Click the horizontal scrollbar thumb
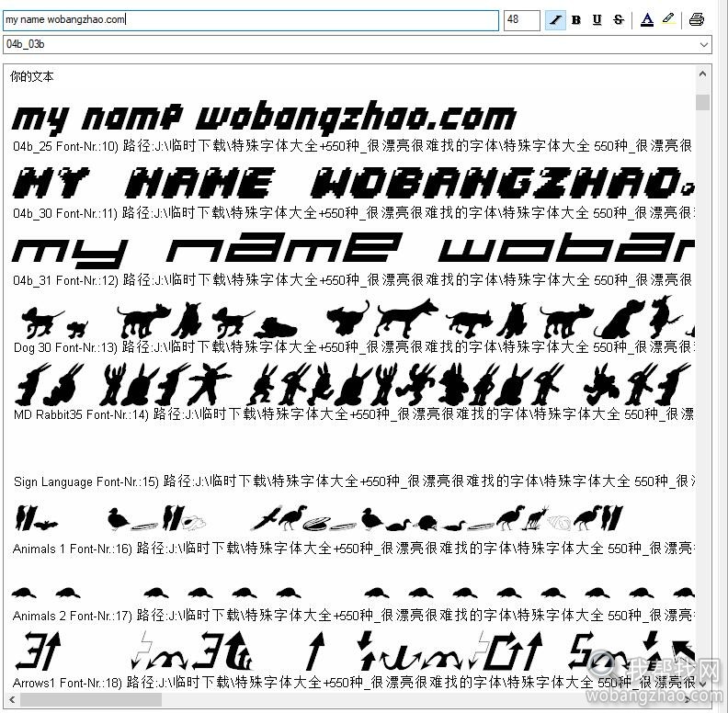 pyautogui.click(x=90, y=699)
